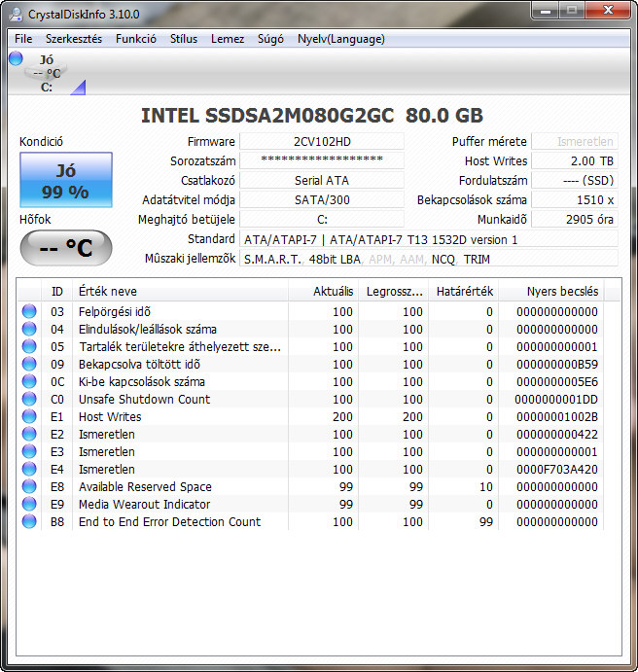The height and width of the screenshot is (672, 638).
Task: Click the Host Writes 2.00 TB value
Action: [575, 161]
